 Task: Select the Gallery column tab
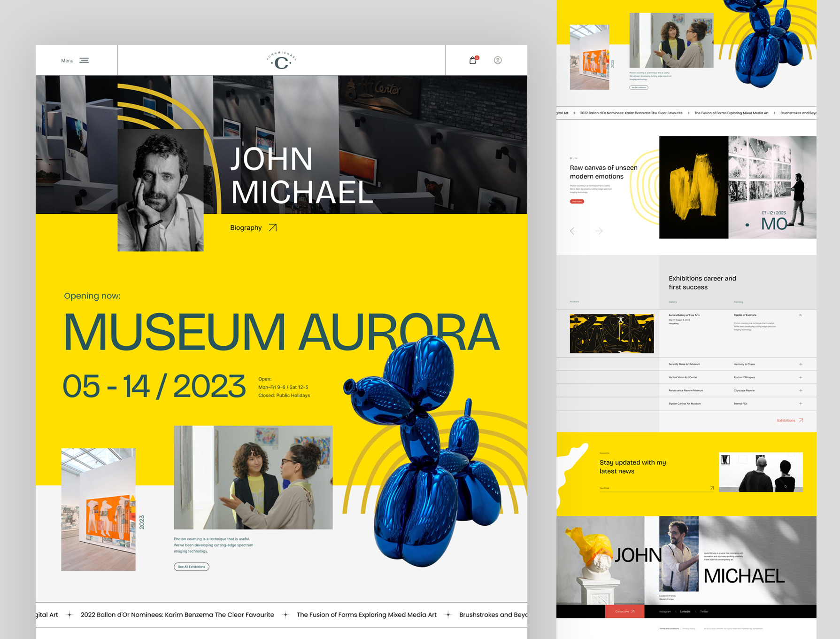pyautogui.click(x=673, y=302)
